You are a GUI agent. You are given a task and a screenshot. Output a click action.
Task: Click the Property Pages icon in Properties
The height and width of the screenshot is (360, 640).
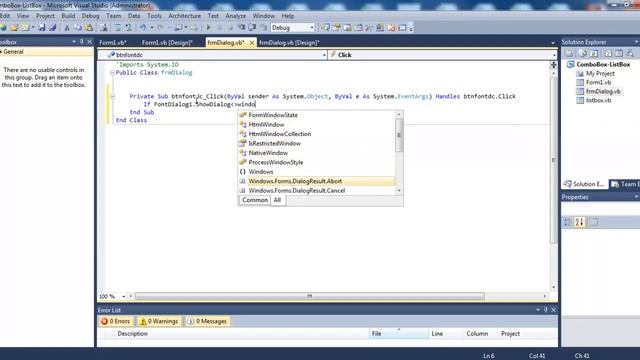(594, 222)
